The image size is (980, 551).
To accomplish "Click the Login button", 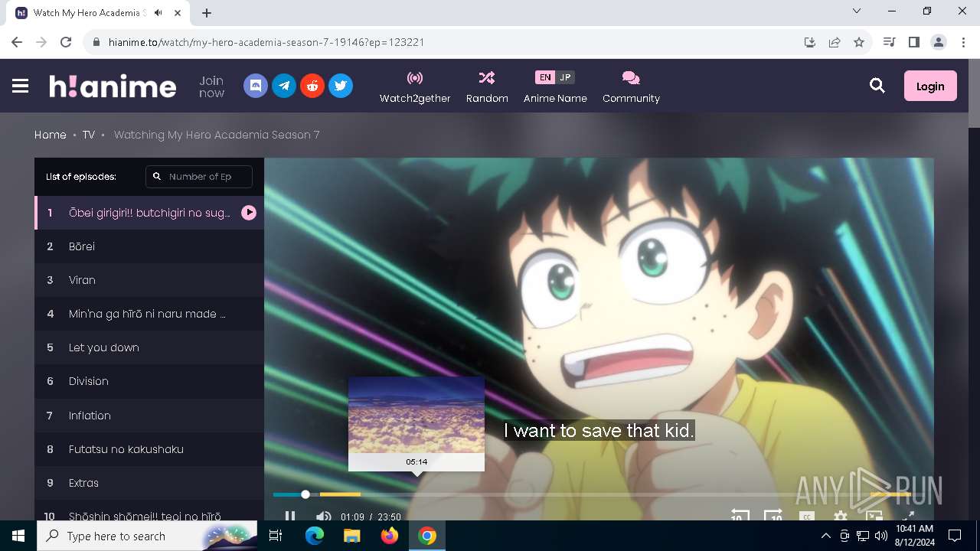I will pyautogui.click(x=930, y=86).
